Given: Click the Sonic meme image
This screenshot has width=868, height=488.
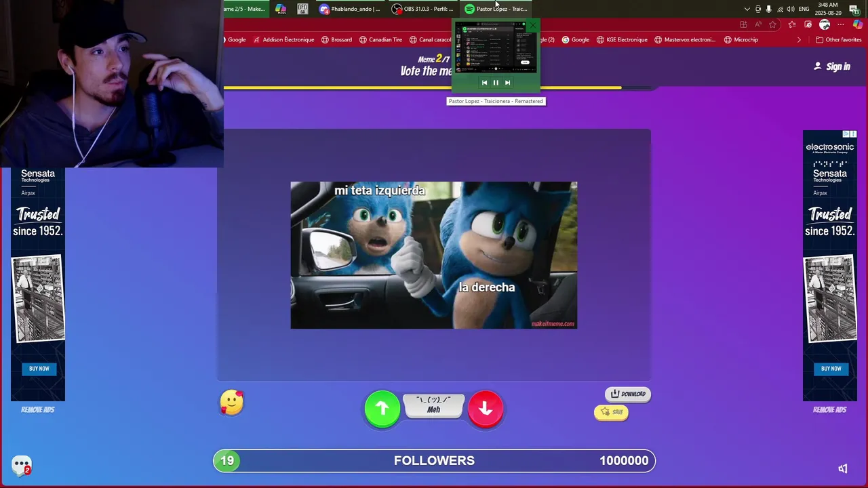Looking at the screenshot, I should tap(434, 255).
